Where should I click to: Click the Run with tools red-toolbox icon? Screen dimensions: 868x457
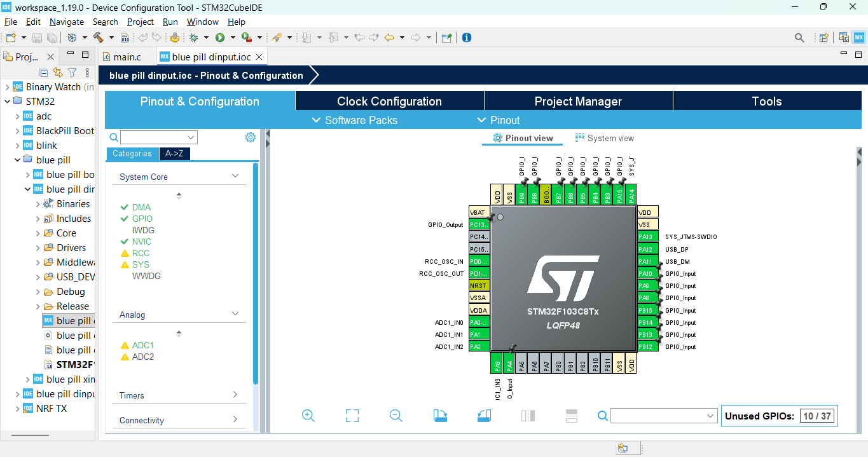[247, 38]
